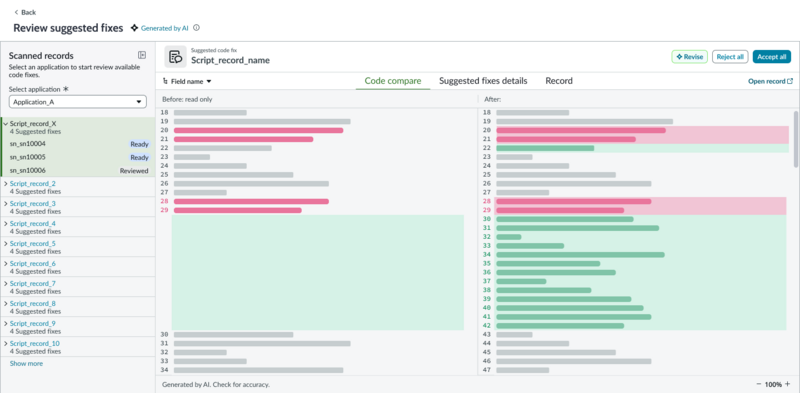Collapse the Scanned records panel icon
This screenshot has width=800, height=393.
pos(142,55)
